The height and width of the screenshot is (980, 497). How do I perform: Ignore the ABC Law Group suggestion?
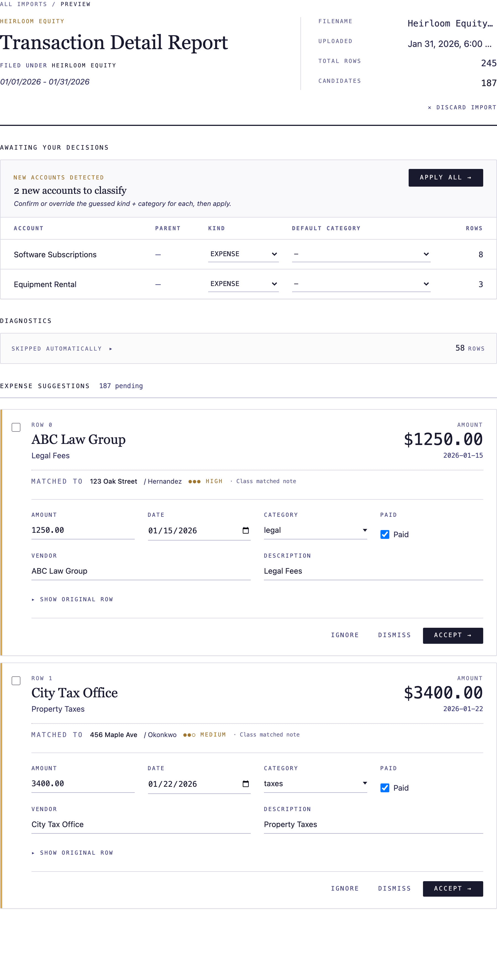(344, 635)
